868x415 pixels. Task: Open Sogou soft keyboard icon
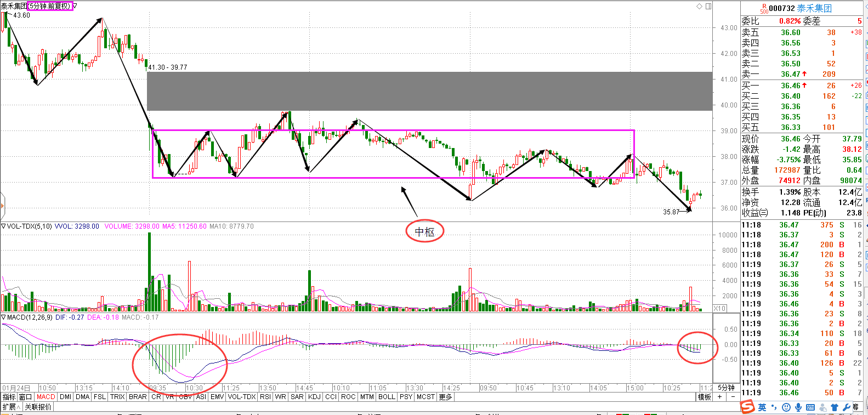(x=810, y=407)
